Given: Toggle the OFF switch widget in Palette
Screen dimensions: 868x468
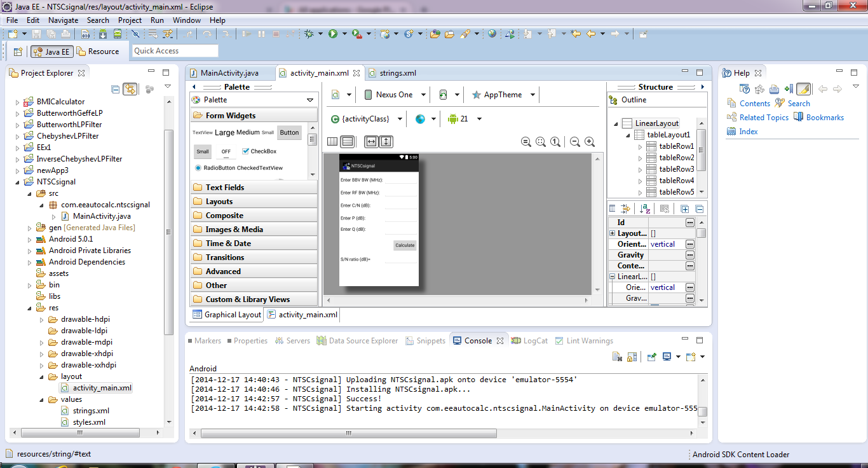Looking at the screenshot, I should click(x=226, y=151).
